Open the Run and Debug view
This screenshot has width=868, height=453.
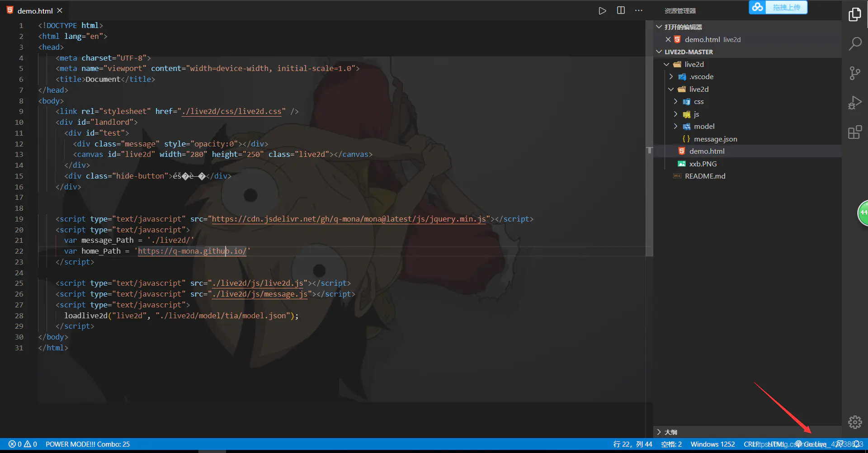(854, 103)
